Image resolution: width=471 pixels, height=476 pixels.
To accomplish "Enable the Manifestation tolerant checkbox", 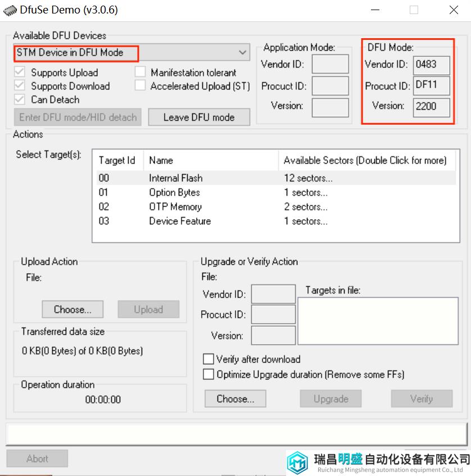I will (x=140, y=72).
